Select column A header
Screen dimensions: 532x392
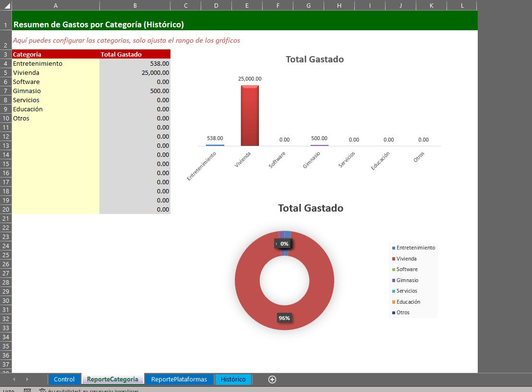56,5
